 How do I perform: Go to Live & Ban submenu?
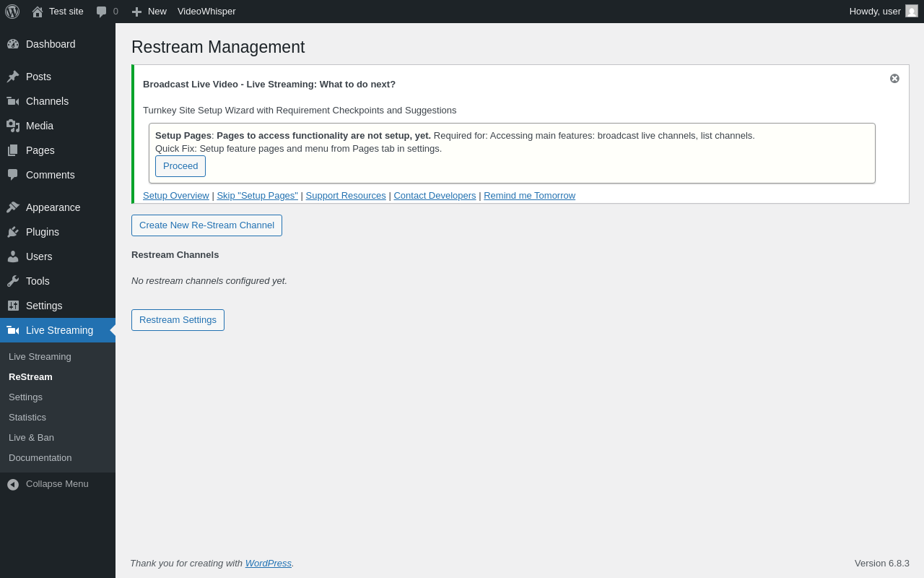pyautogui.click(x=31, y=437)
